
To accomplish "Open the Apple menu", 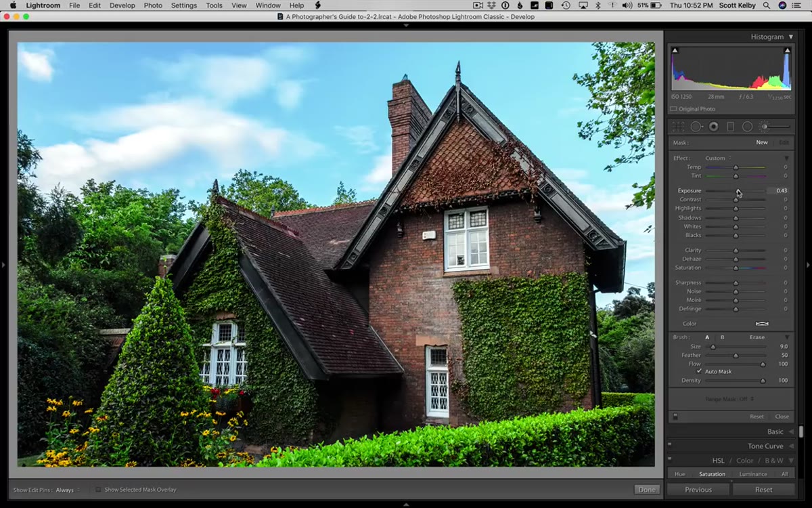I will 12,5.
